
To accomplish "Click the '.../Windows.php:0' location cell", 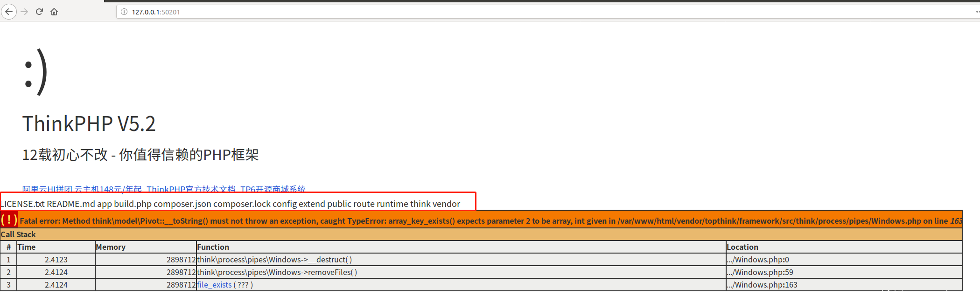I will [x=844, y=260].
